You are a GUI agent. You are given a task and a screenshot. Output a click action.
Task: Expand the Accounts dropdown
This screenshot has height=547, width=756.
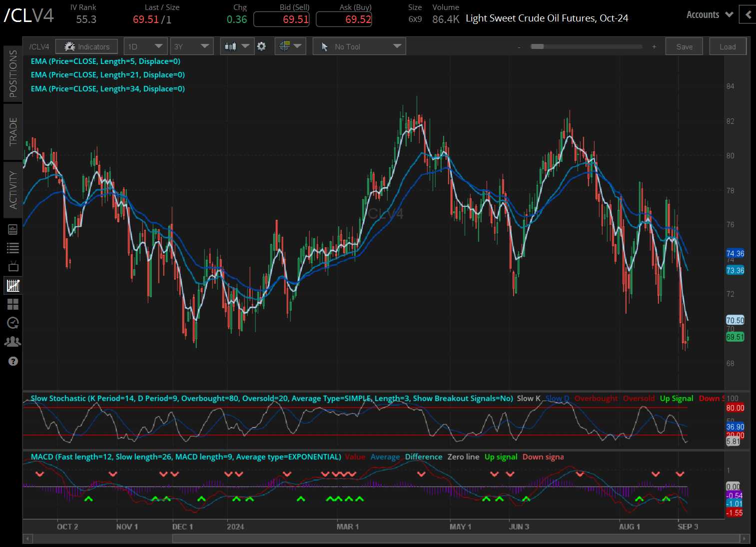pos(708,14)
